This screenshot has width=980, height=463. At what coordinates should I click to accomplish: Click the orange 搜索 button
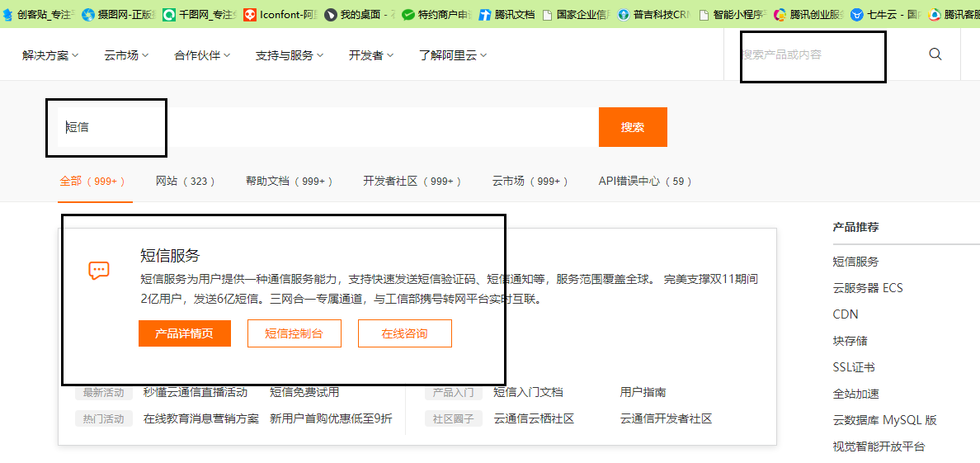coord(633,127)
